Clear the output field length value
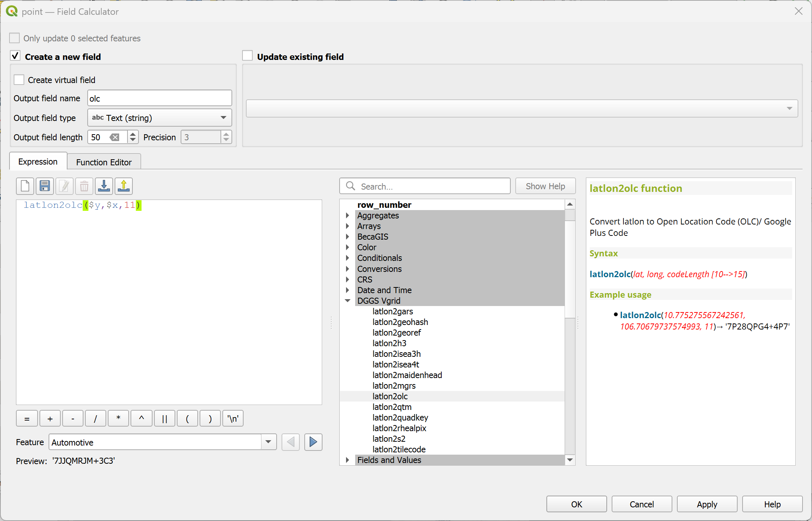 114,137
